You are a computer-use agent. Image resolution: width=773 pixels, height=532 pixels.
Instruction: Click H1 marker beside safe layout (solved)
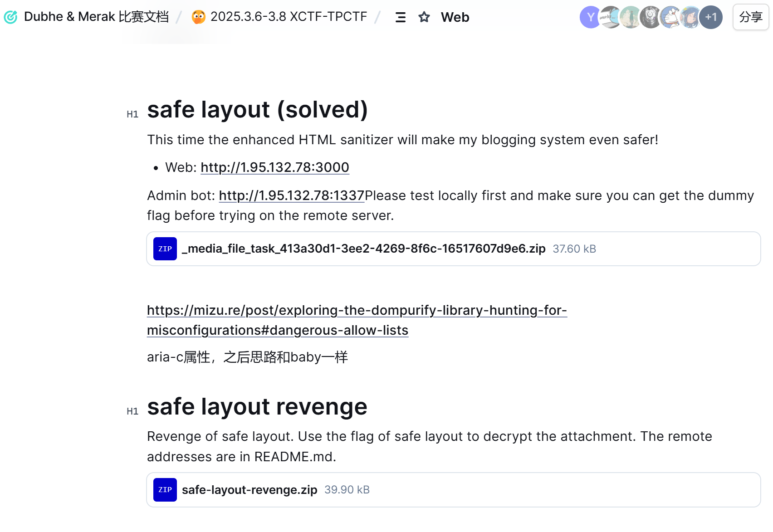pyautogui.click(x=132, y=114)
